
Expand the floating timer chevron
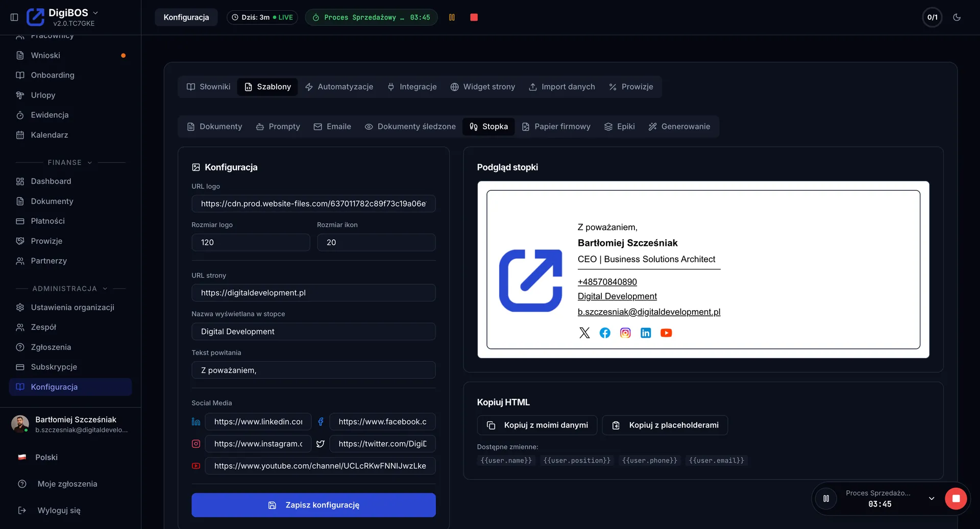point(932,498)
